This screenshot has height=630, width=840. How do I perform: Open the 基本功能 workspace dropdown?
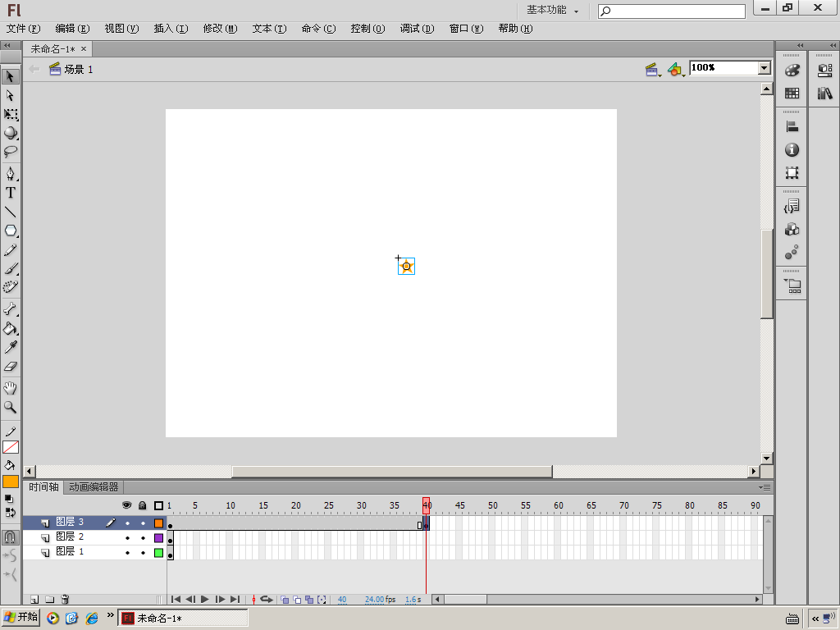(552, 11)
